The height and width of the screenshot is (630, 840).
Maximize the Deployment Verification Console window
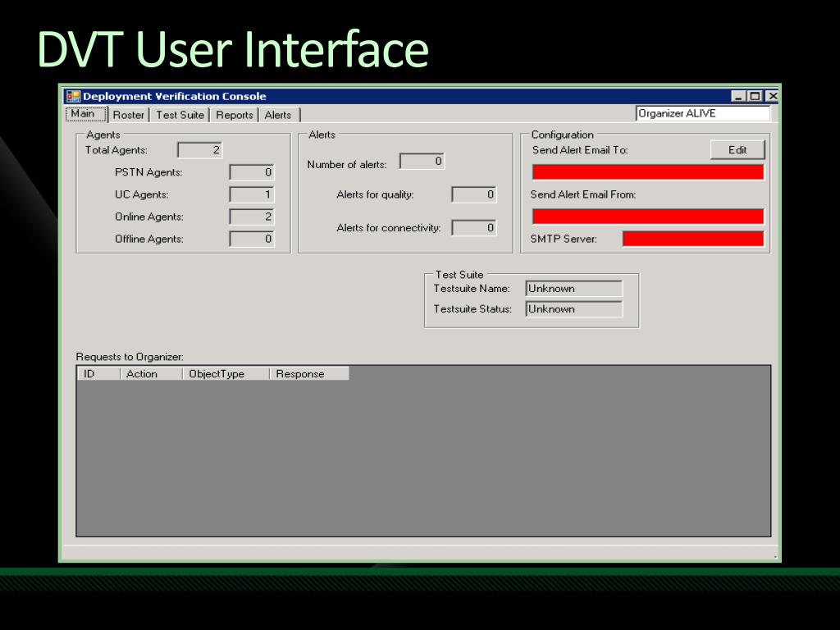click(x=755, y=97)
